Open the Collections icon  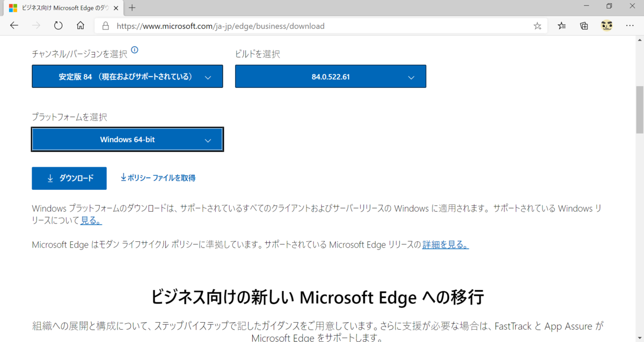coord(584,26)
